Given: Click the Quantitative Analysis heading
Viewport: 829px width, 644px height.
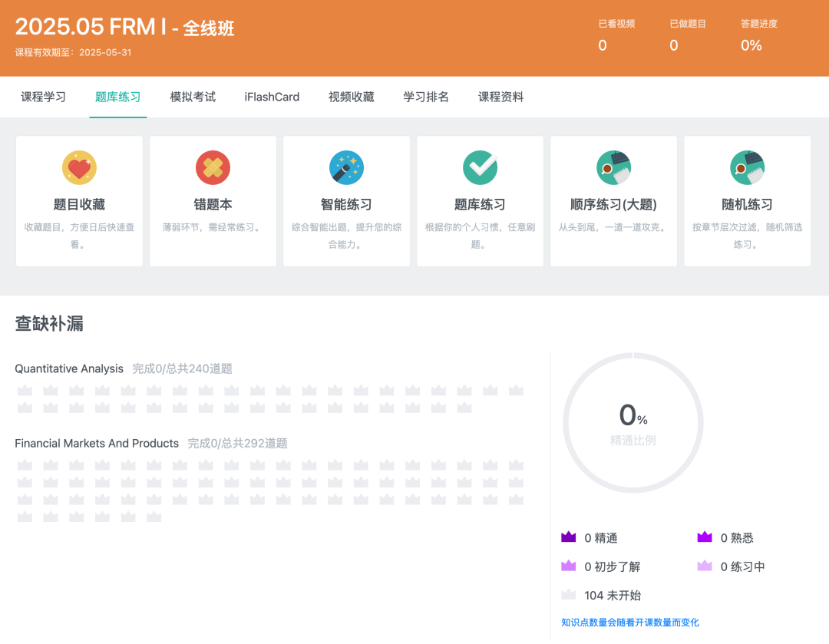Looking at the screenshot, I should 69,368.
